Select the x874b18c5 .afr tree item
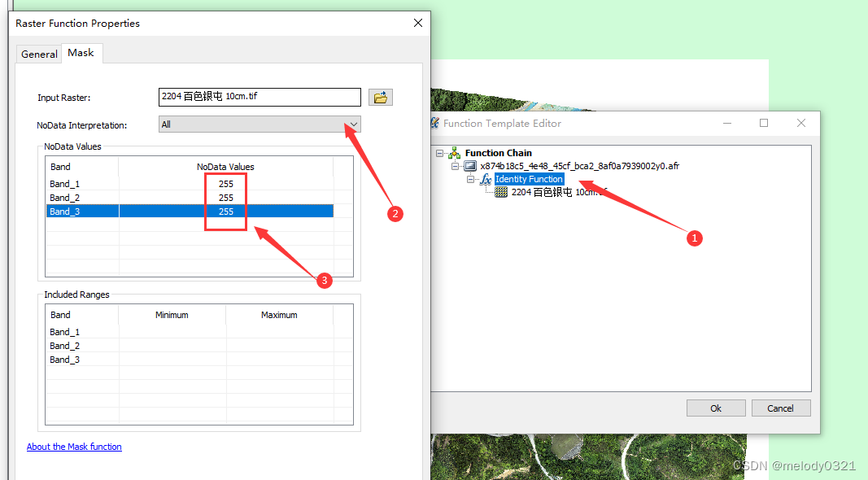868x480 pixels. click(x=579, y=166)
